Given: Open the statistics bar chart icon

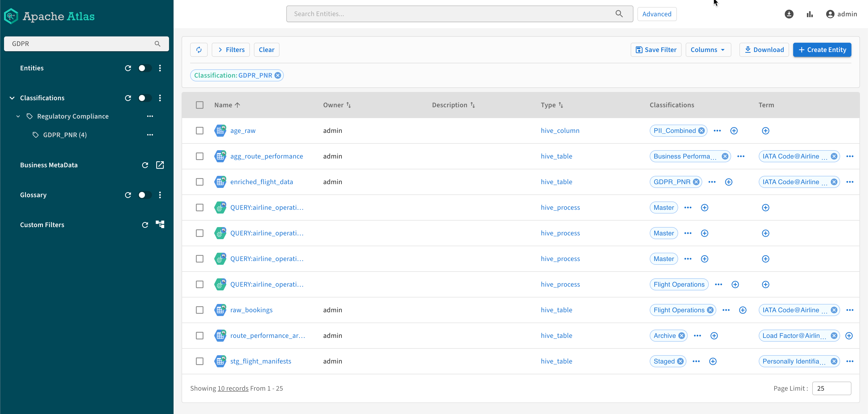Looking at the screenshot, I should point(810,14).
